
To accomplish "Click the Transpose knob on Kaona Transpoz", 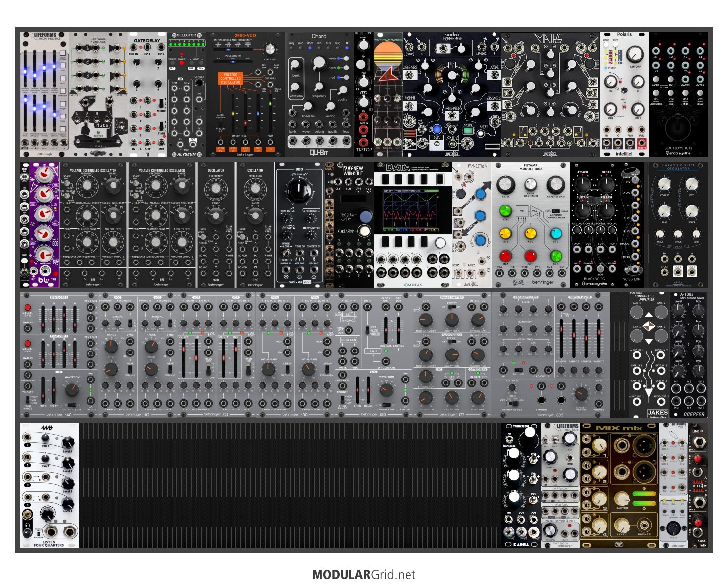I will coord(529,433).
